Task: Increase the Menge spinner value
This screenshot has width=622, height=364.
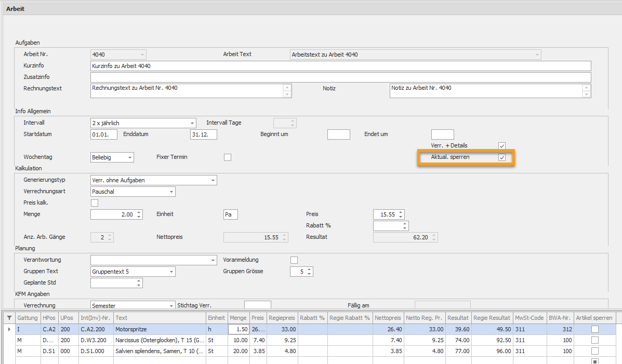Action: pyautogui.click(x=139, y=212)
